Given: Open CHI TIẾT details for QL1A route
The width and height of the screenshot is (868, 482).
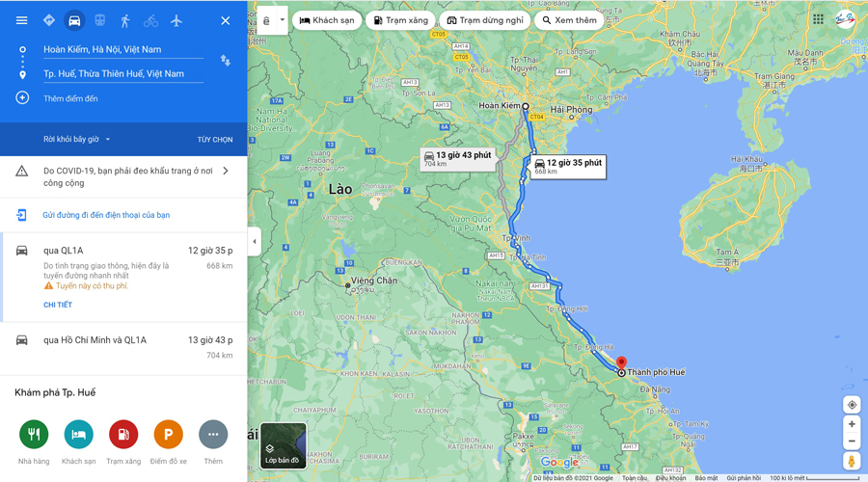Looking at the screenshot, I should [58, 305].
